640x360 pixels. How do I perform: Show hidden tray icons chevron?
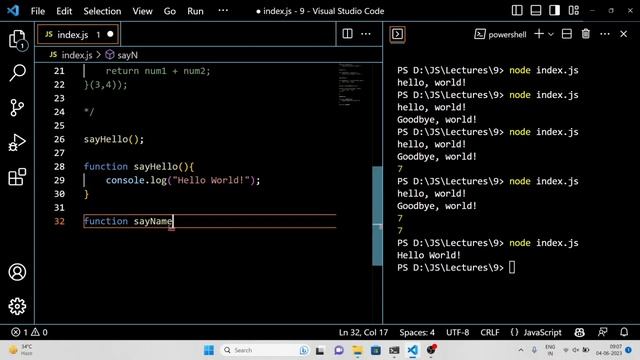tap(521, 350)
